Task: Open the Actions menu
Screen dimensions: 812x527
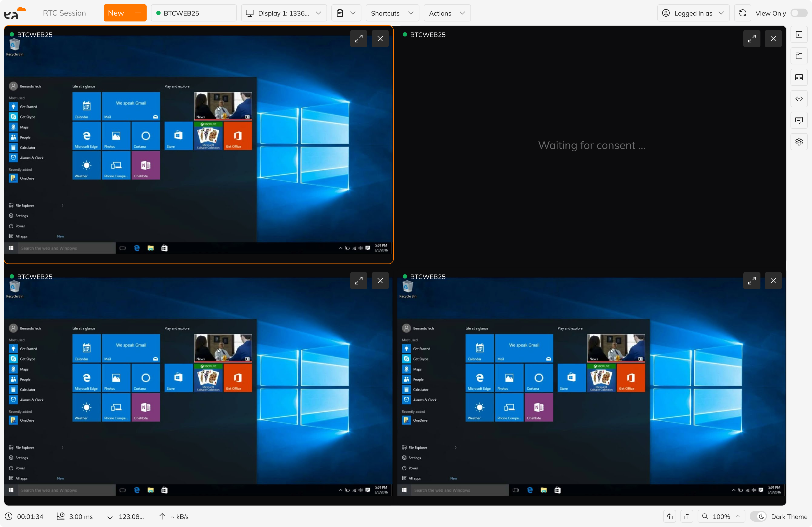Action: (x=447, y=13)
